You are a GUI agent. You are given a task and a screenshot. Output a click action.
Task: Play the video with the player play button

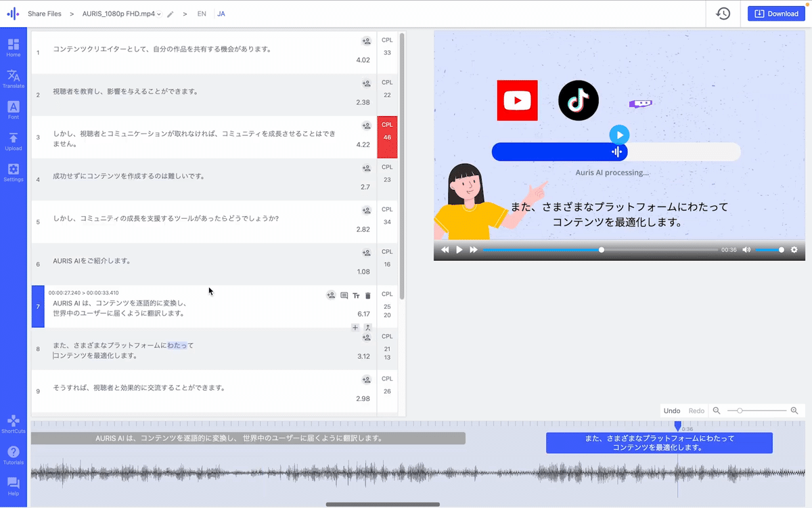click(x=459, y=250)
